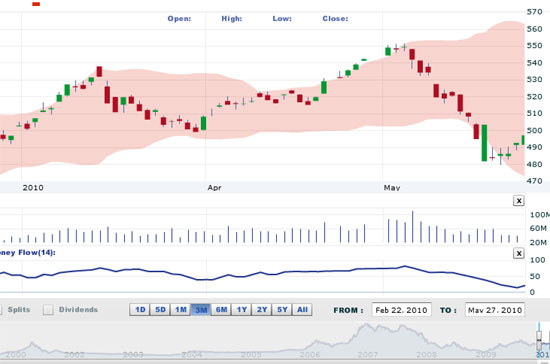This screenshot has width=550, height=364.
Task: Choose the highlighted 3M range
Action: pos(201,310)
